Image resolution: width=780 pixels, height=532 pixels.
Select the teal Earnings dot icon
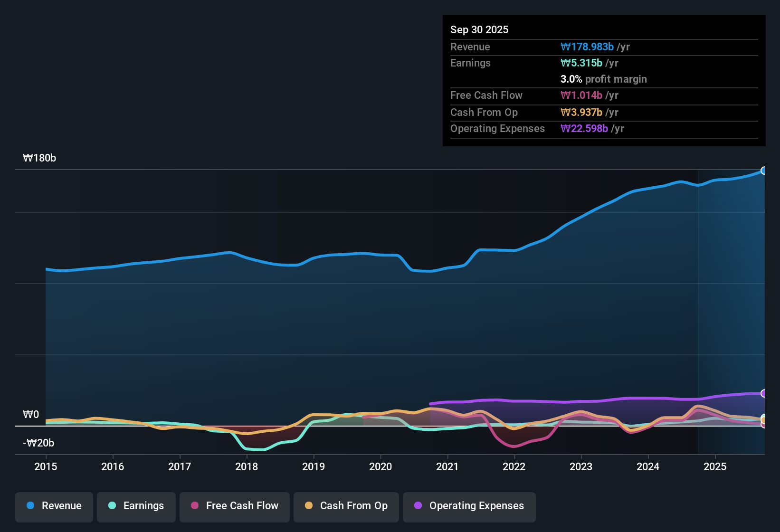(x=113, y=506)
